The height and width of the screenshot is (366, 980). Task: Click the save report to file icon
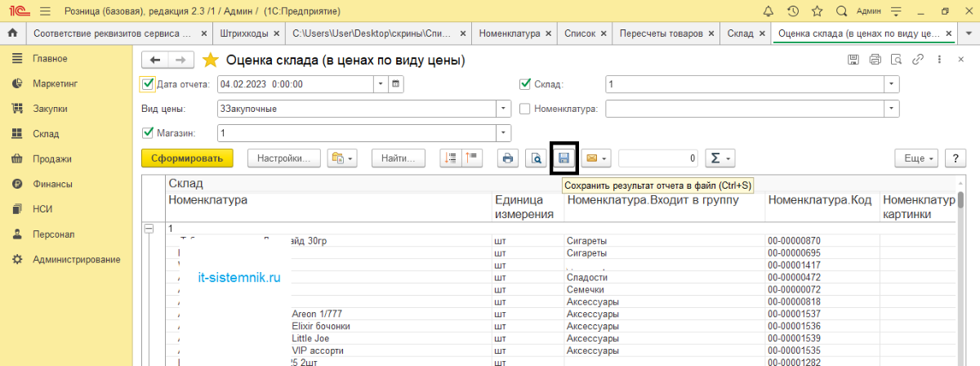click(x=563, y=158)
